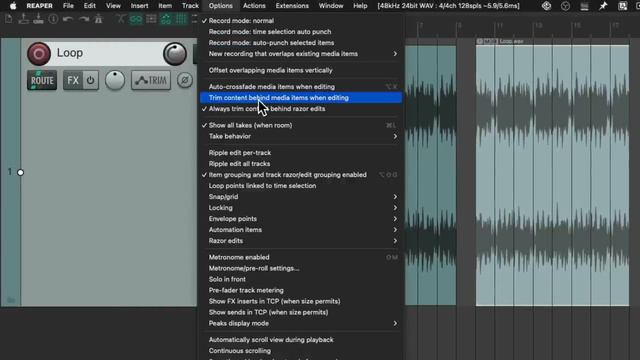
Task: Open the FX chain for Loop track
Action: [73, 80]
